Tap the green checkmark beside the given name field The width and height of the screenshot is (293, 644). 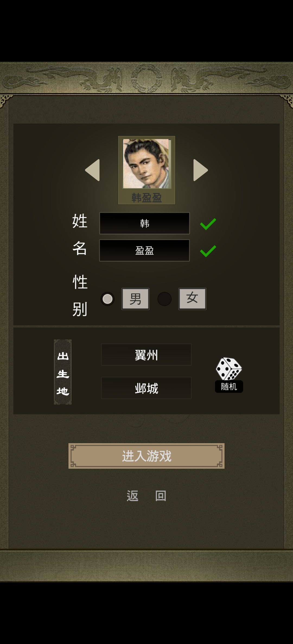pos(208,251)
